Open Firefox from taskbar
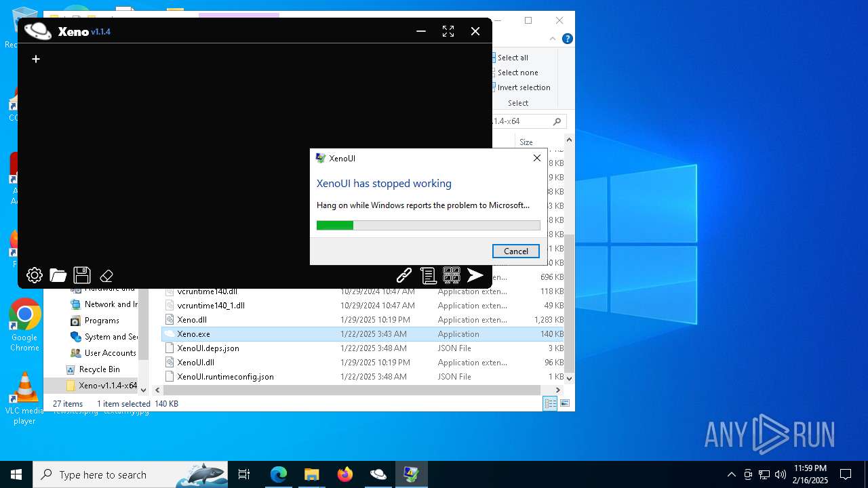 (x=344, y=474)
